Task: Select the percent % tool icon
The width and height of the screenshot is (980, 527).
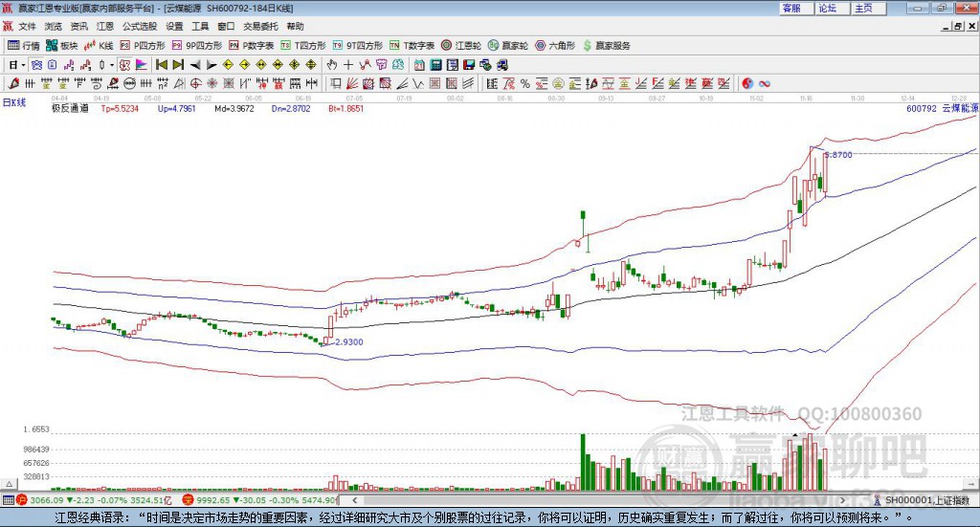Action: (x=525, y=83)
